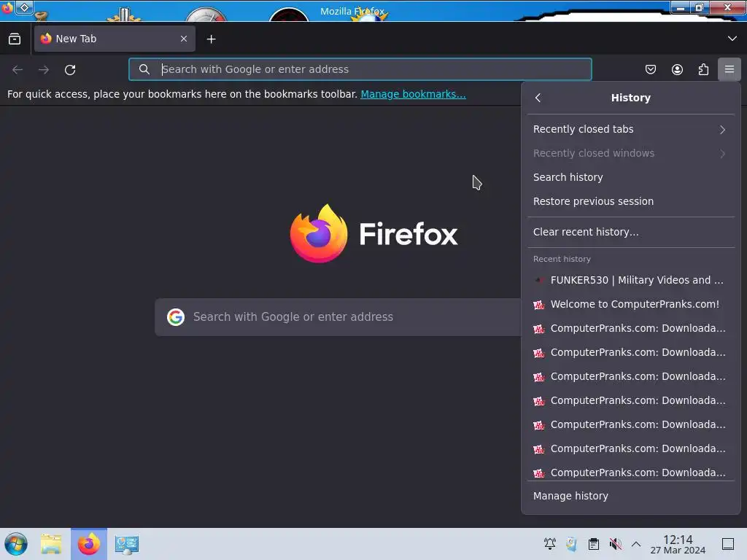
Task: Click the address bar search magnifier icon
Action: pos(144,69)
